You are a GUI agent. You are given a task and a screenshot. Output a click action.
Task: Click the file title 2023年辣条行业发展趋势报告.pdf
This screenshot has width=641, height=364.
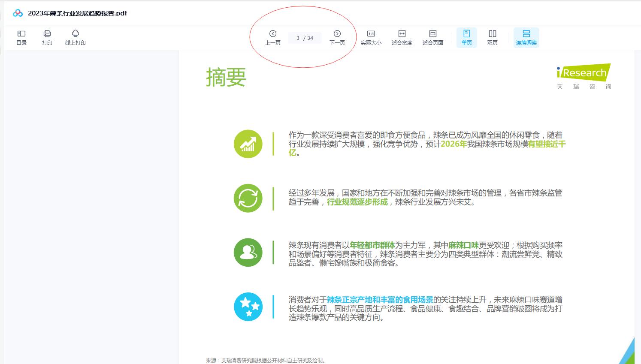tap(78, 13)
